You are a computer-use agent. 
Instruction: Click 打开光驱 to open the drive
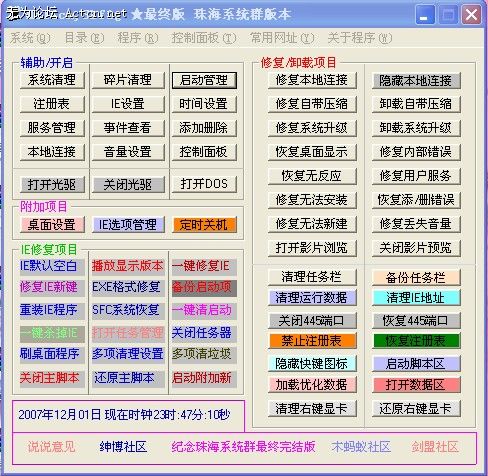pos(52,185)
